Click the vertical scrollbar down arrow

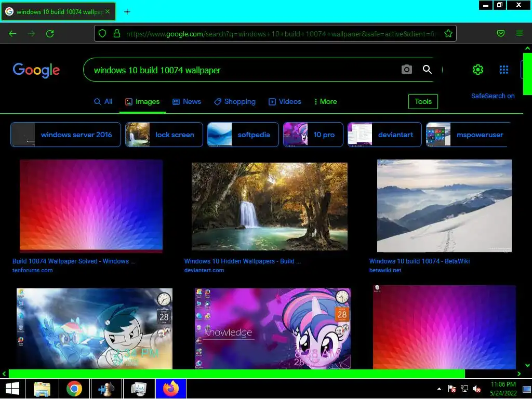[x=527, y=365]
